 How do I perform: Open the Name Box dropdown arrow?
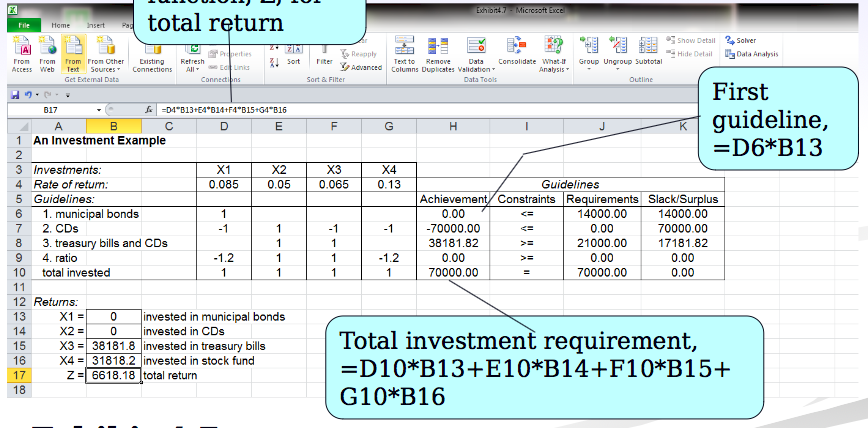[99, 110]
